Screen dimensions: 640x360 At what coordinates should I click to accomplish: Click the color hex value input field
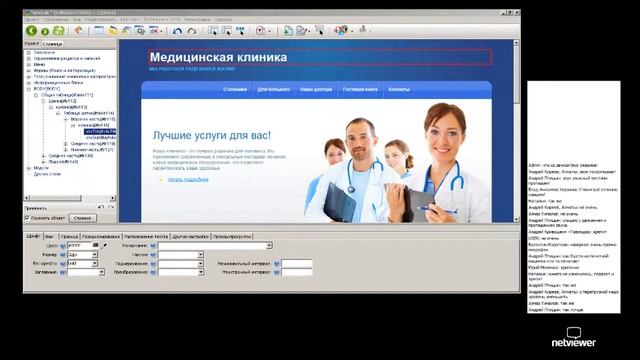click(x=79, y=245)
